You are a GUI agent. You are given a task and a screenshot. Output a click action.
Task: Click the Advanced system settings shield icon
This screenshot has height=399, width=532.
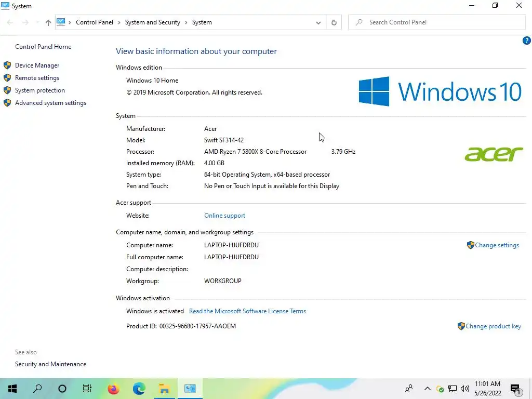tap(7, 103)
